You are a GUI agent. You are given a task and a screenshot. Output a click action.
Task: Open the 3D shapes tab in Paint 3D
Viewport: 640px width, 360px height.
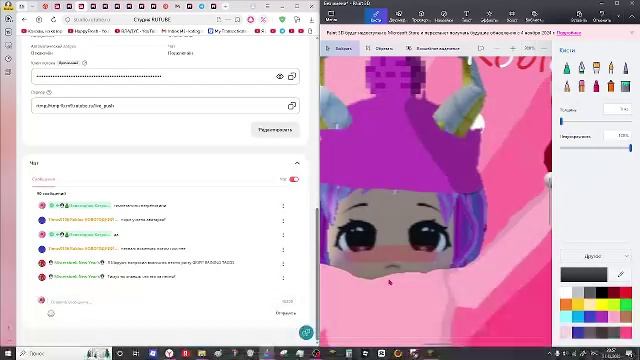(421, 16)
